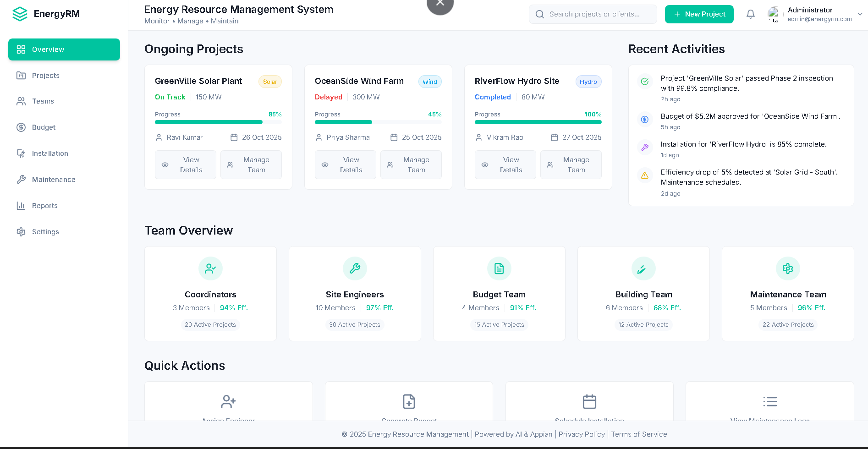Click the search projects or clients field

(x=594, y=14)
